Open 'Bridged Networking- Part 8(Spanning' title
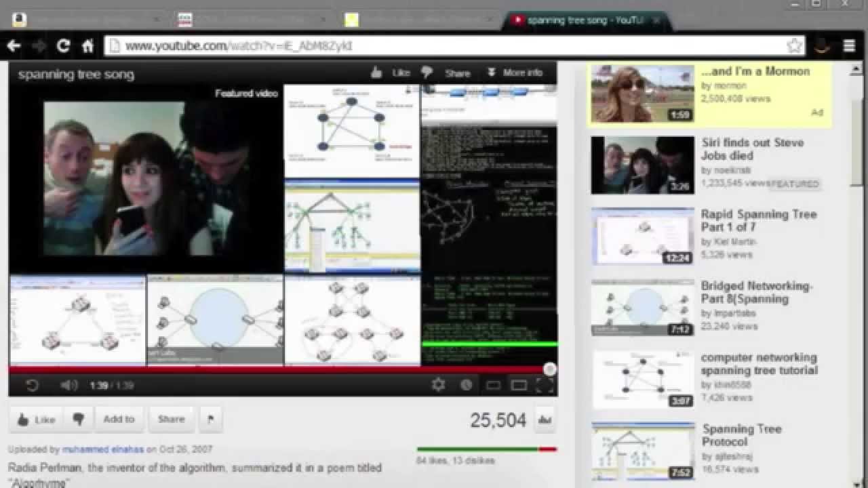 click(x=757, y=292)
